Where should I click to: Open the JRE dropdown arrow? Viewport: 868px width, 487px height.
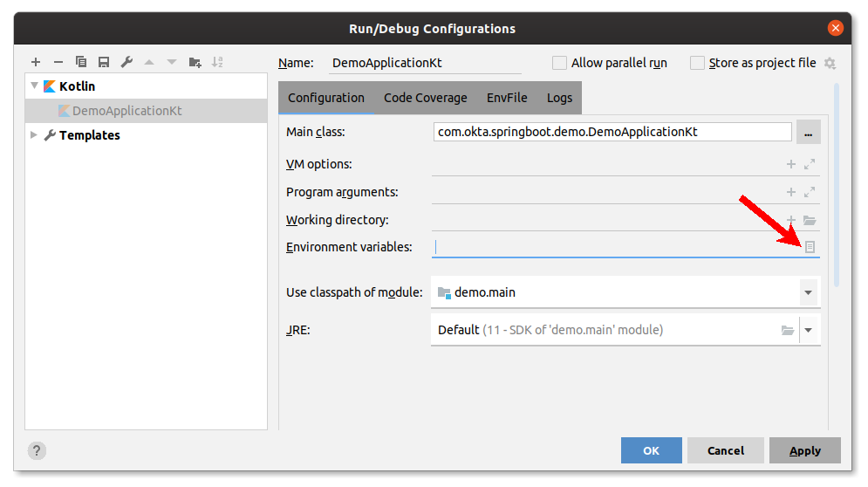(x=809, y=330)
